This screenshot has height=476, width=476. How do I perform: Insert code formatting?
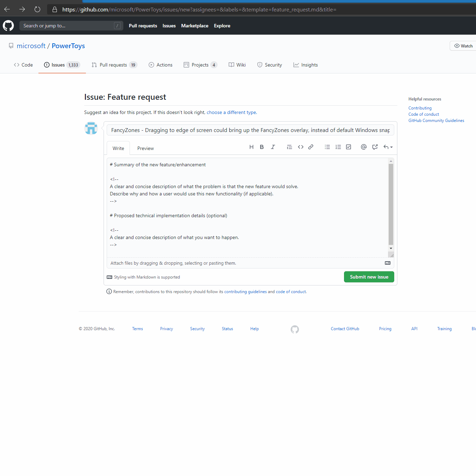click(301, 147)
